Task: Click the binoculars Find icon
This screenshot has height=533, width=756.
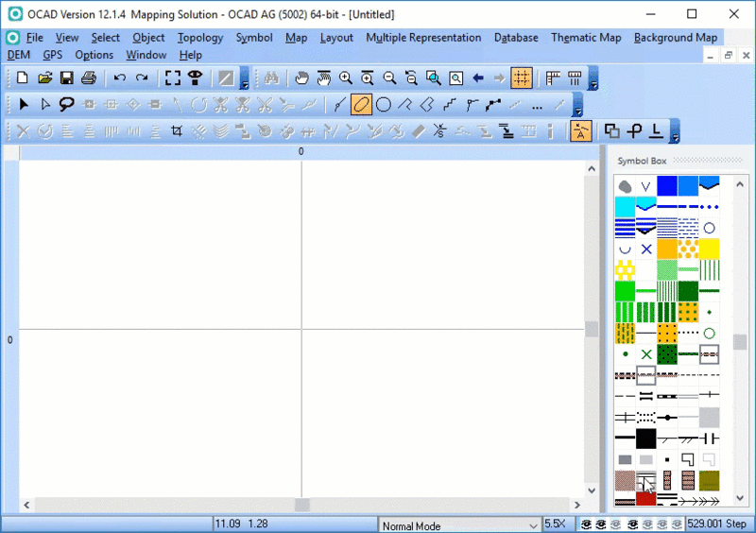Action: tap(271, 77)
